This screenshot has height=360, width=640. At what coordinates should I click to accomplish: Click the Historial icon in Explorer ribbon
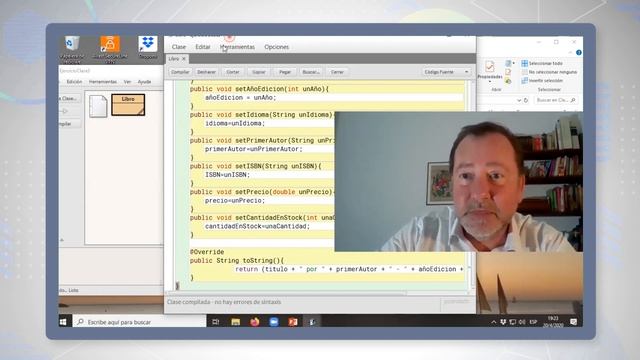click(x=508, y=81)
